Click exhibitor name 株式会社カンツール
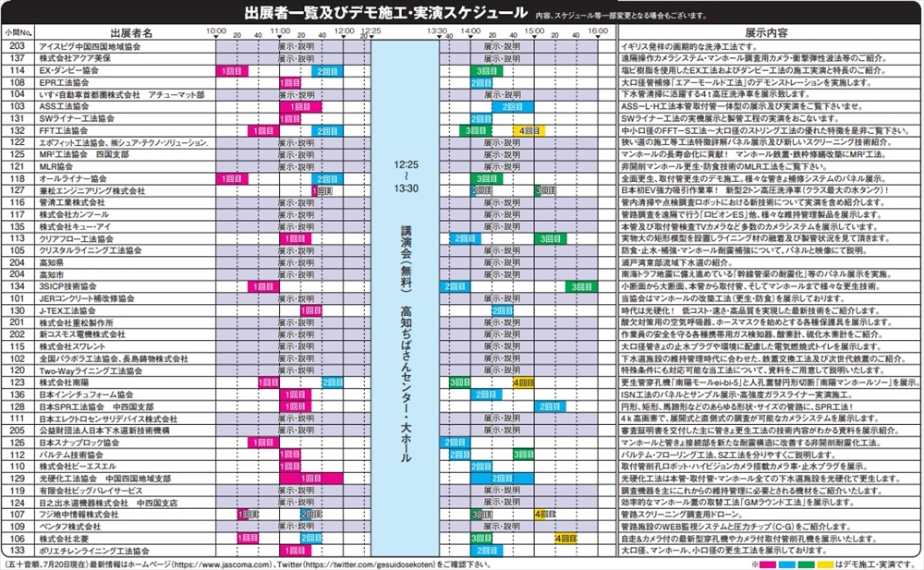The height and width of the screenshot is (570, 924). click(x=74, y=214)
